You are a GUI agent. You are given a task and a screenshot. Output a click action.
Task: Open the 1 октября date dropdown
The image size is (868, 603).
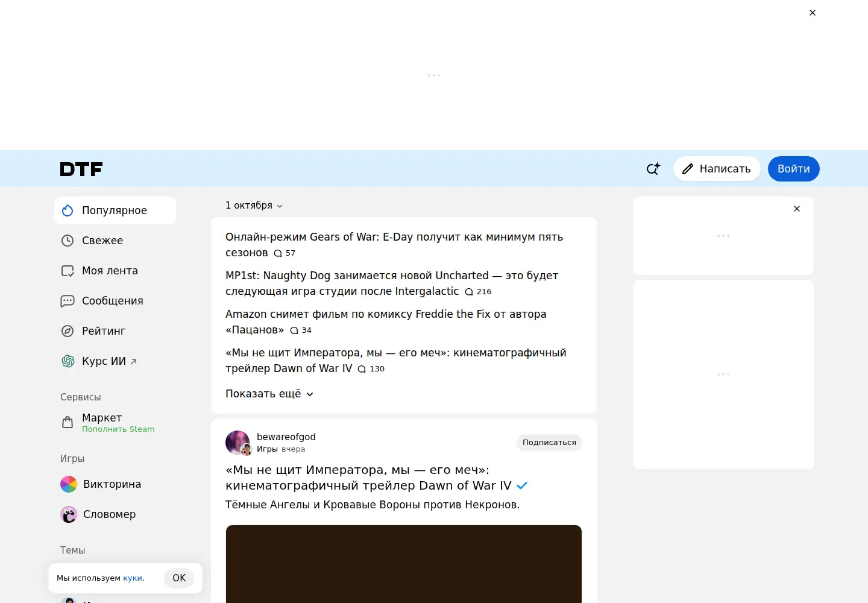[254, 206]
